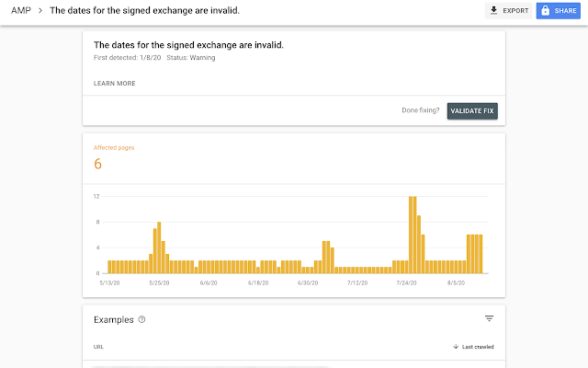Click the URL column header
The width and height of the screenshot is (588, 368).
pos(98,347)
